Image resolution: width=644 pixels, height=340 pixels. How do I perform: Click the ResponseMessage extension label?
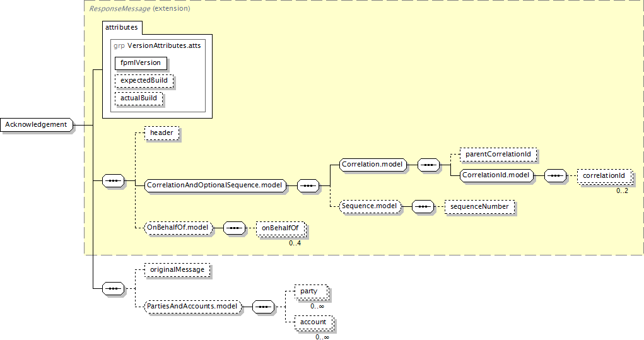(x=139, y=9)
